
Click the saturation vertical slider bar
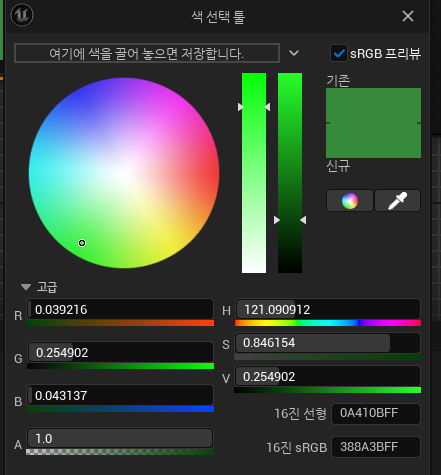(x=254, y=173)
